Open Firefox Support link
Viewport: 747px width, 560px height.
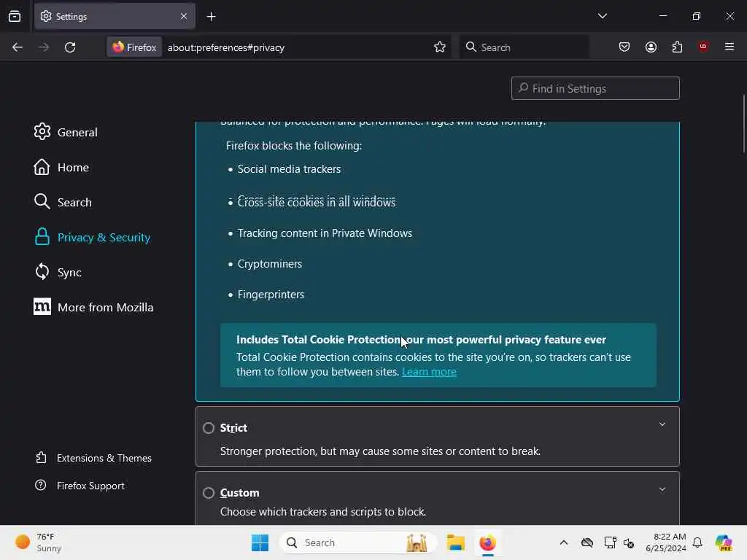80,486
